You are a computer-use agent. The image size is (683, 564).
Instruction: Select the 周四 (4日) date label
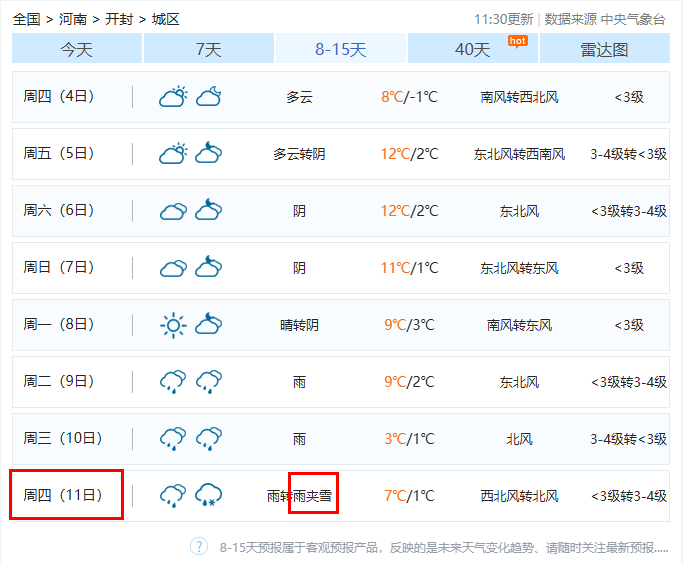[x=59, y=96]
